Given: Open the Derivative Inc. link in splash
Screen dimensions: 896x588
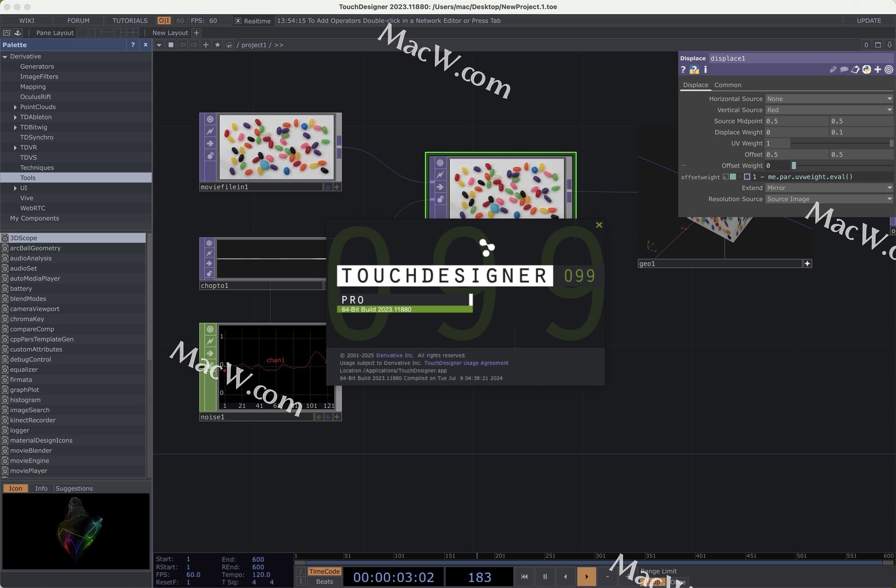Looking at the screenshot, I should pos(395,355).
